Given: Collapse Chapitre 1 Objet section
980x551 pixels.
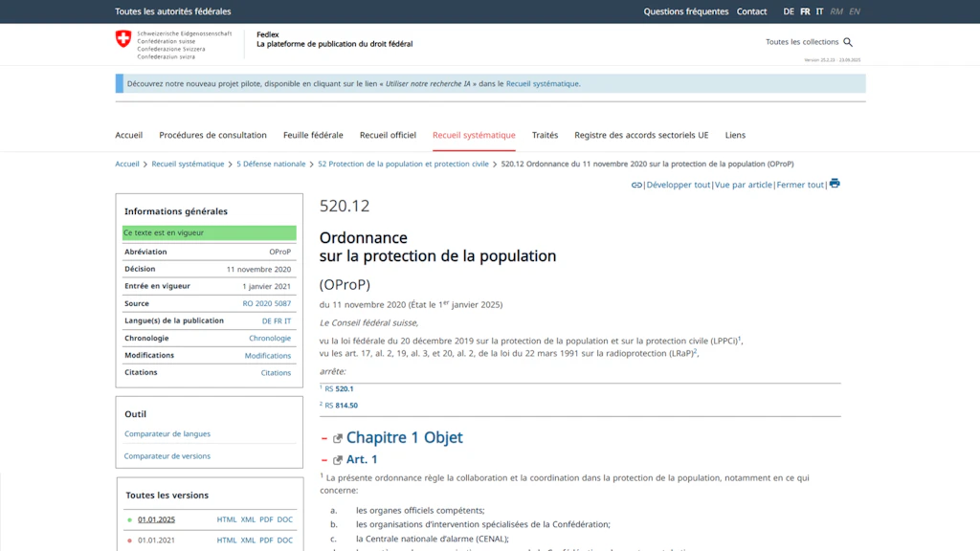Looking at the screenshot, I should coord(323,438).
